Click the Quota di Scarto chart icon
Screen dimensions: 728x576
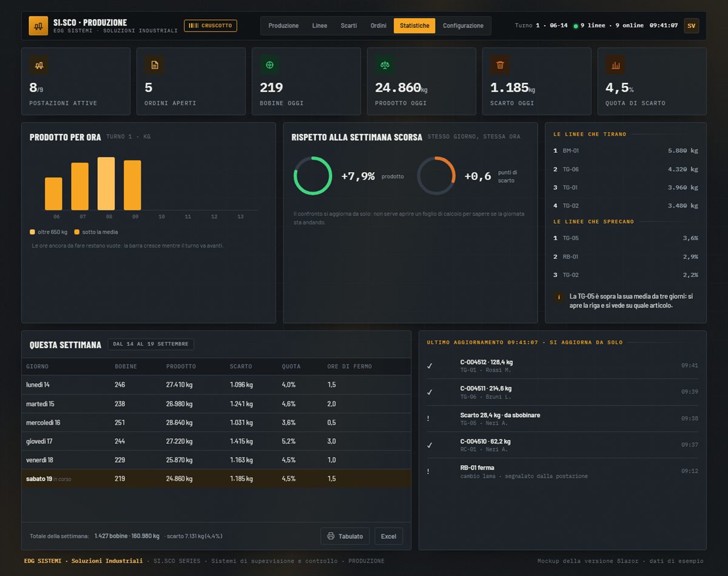(x=615, y=65)
